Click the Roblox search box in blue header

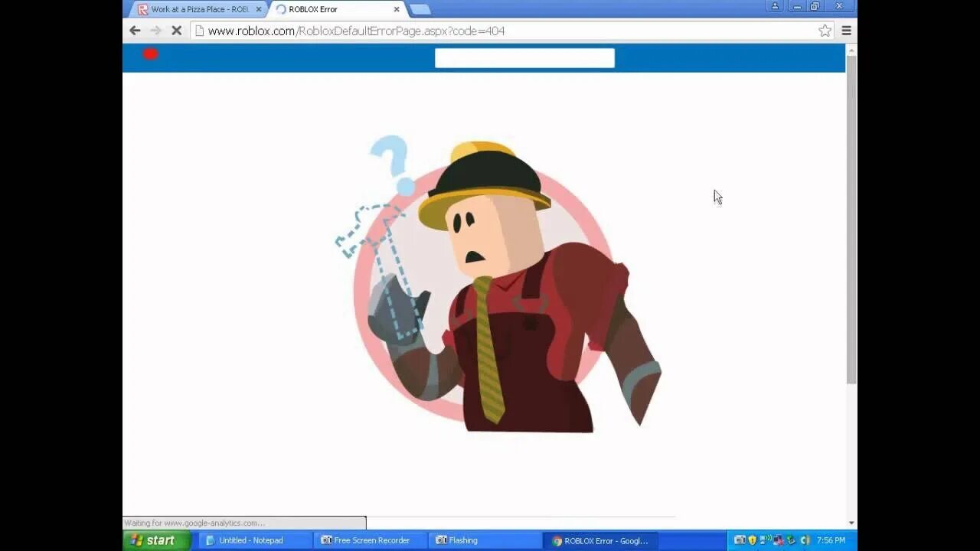pos(524,58)
